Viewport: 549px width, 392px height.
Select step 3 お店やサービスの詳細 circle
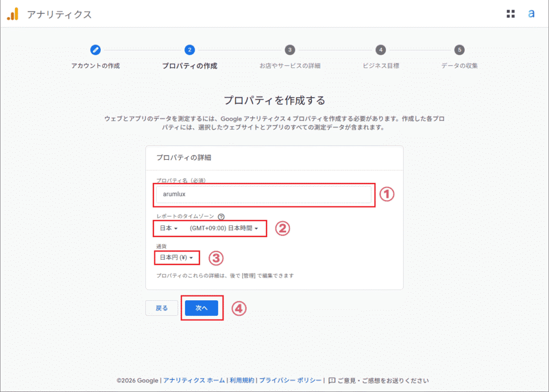click(290, 50)
